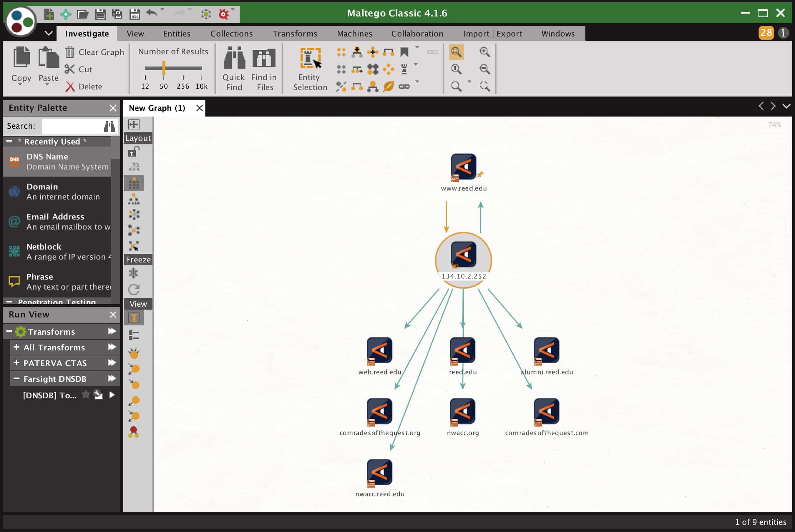Open the graph tab list dropdown chevron
795x532 pixels.
(x=786, y=106)
